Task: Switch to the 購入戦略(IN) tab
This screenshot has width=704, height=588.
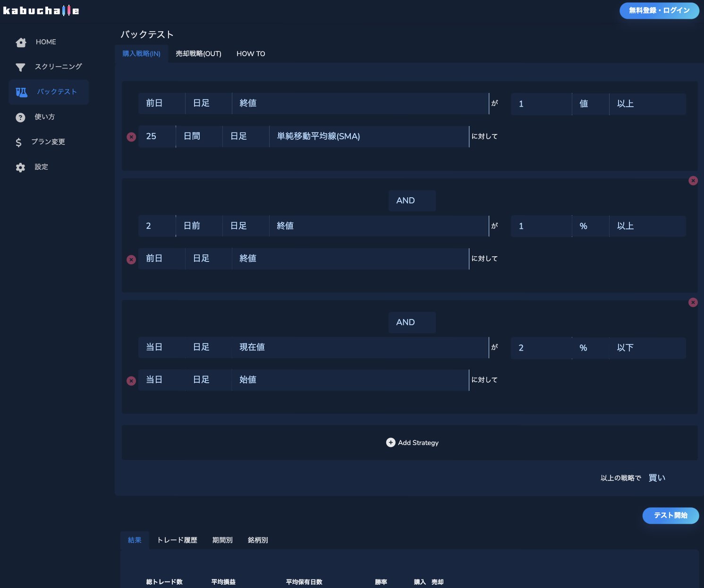Action: click(x=141, y=54)
